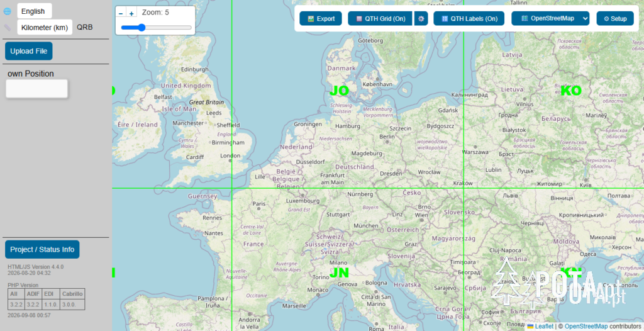Click the All header in version table
Screen dimensions: 644x331
click(x=16, y=294)
